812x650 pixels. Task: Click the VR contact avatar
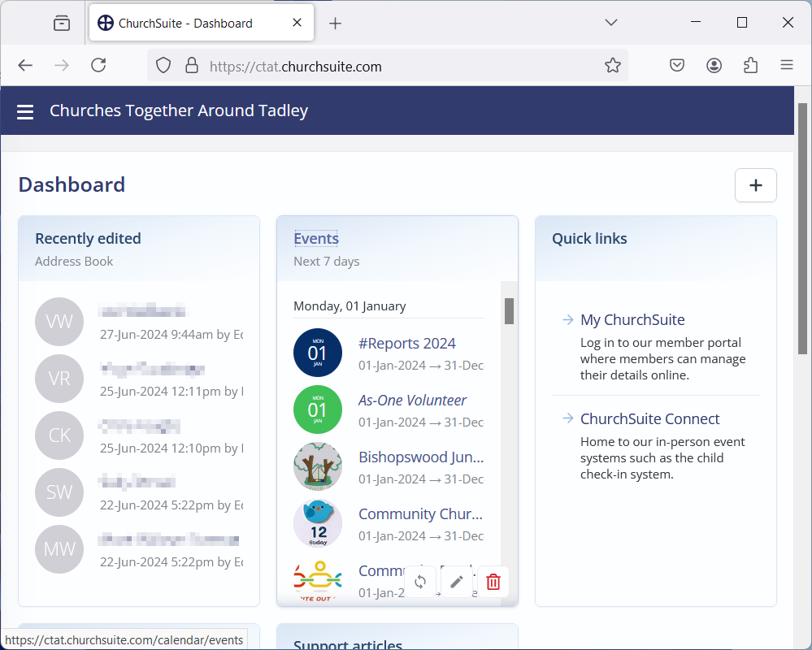(x=59, y=379)
